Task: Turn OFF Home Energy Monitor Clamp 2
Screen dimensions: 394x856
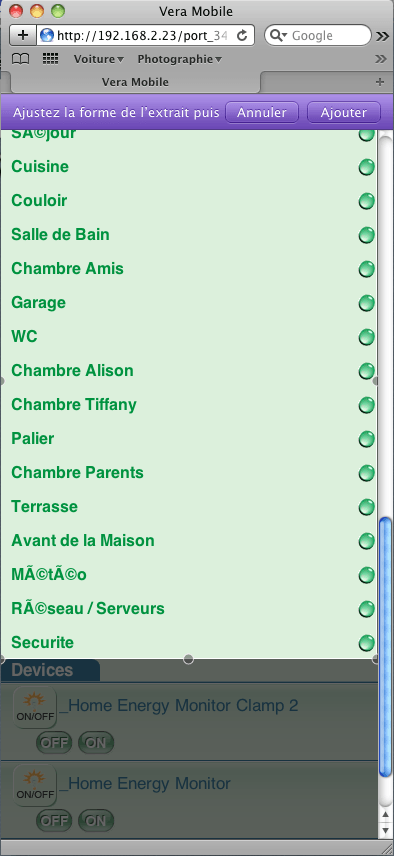Action: coord(54,742)
